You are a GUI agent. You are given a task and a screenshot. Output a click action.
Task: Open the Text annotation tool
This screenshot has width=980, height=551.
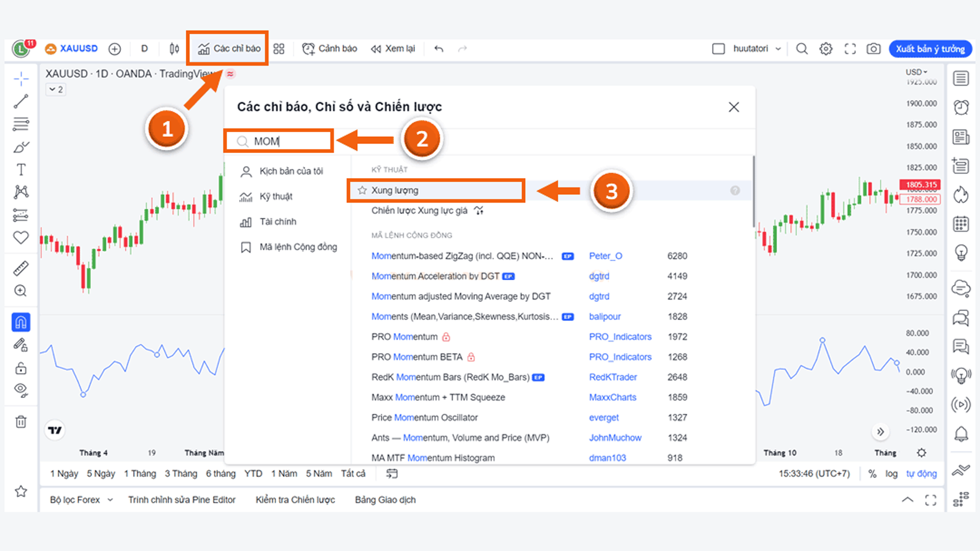(x=21, y=168)
